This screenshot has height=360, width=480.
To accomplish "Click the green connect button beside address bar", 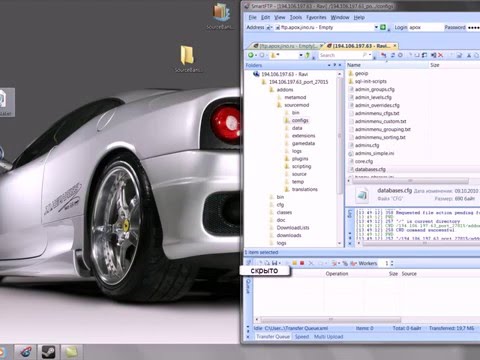I will click(x=383, y=27).
